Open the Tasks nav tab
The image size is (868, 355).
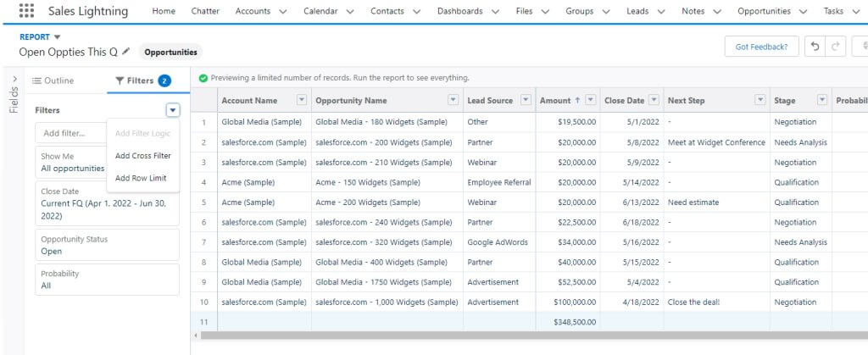833,11
